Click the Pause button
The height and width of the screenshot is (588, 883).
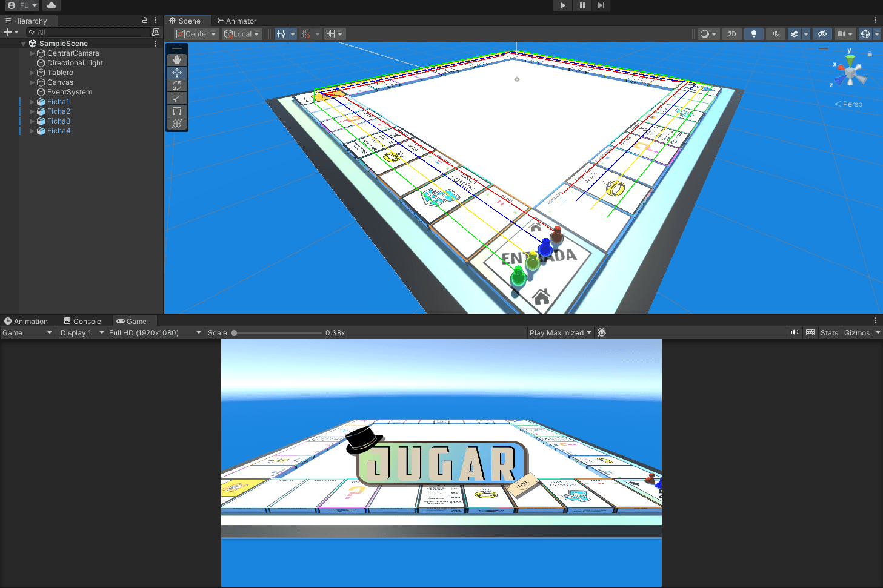coord(582,5)
